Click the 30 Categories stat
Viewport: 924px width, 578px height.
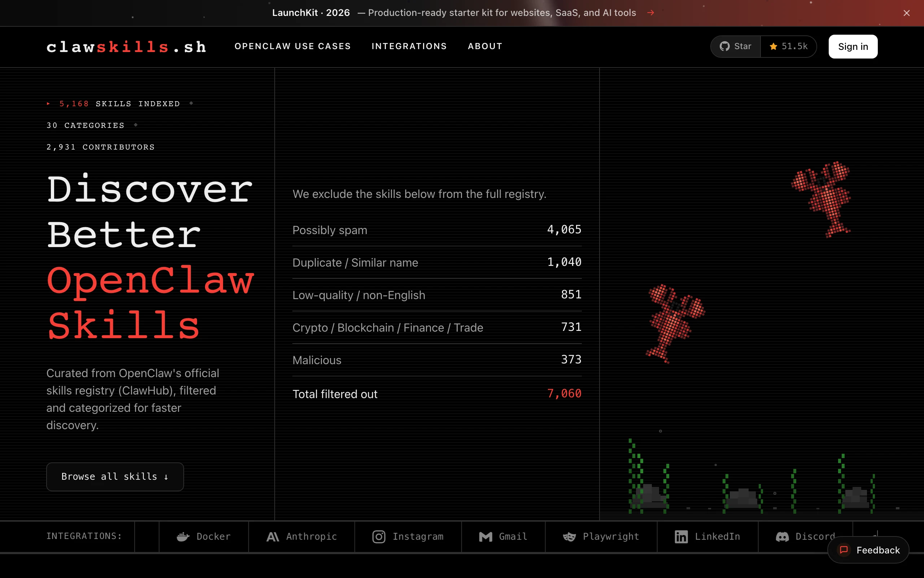click(x=86, y=125)
